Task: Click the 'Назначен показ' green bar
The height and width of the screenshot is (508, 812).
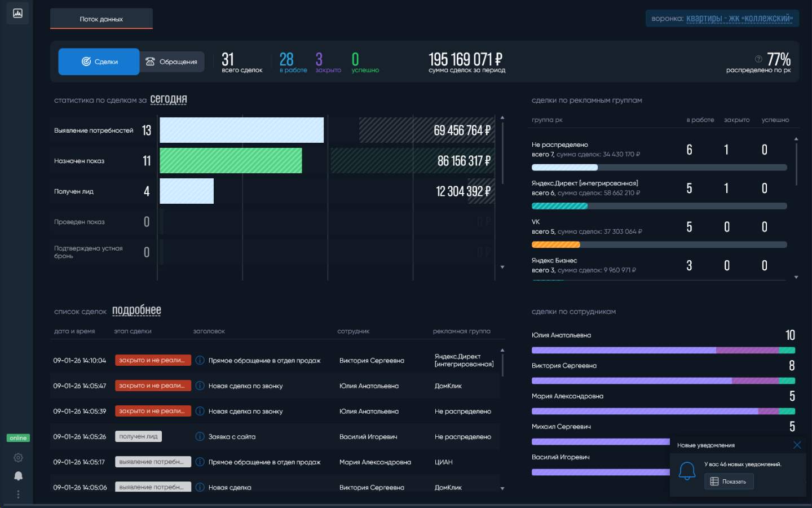Action: coord(231,161)
